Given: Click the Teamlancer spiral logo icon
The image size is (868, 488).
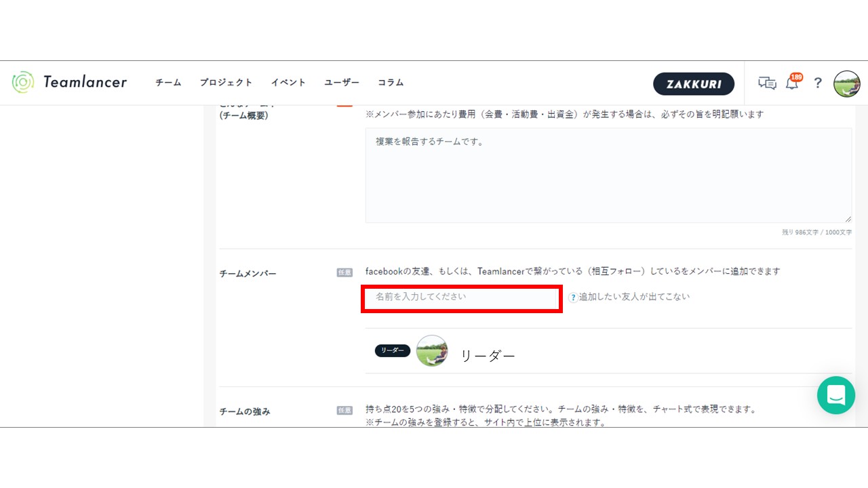Looking at the screenshot, I should (23, 82).
